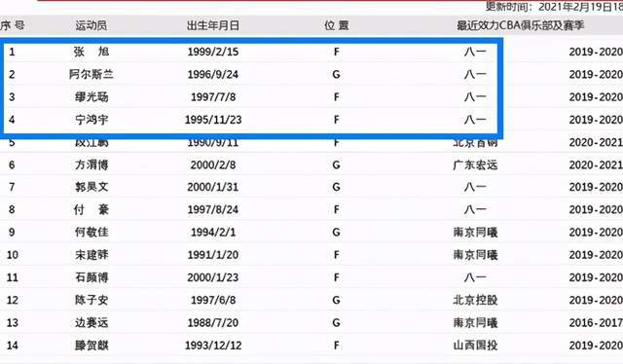Click club name 北京控股
This screenshot has width=623, height=364.
coord(475,300)
